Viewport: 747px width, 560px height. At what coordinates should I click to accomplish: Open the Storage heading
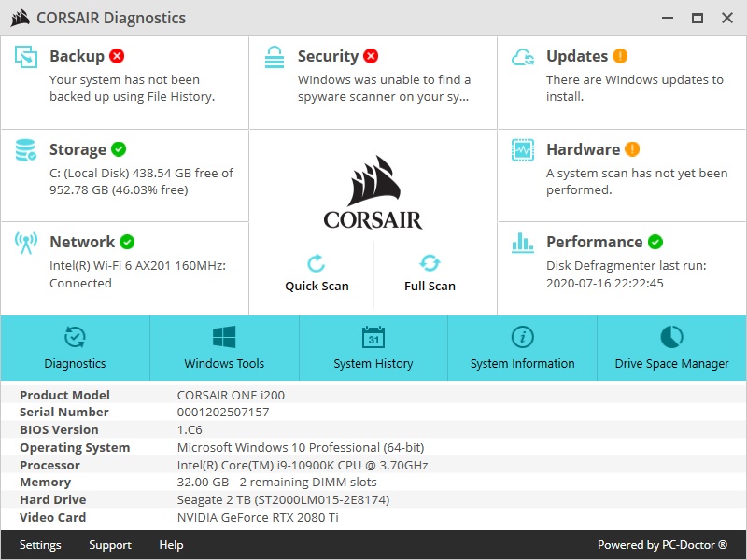(x=78, y=149)
